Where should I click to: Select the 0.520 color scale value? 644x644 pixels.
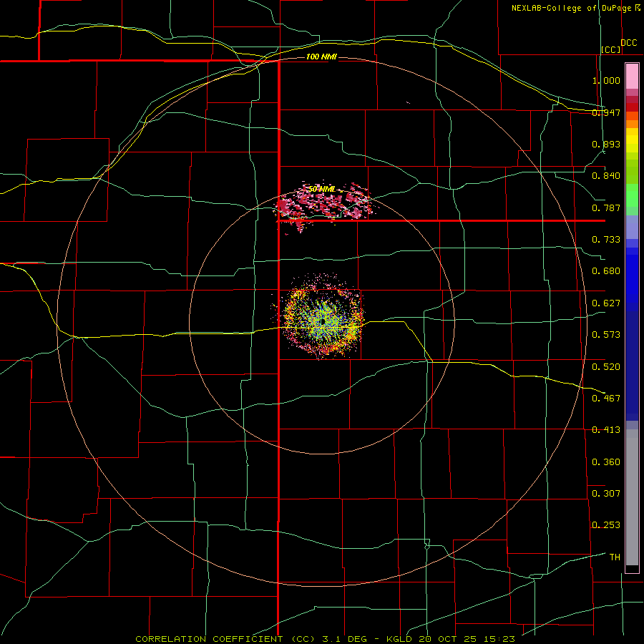point(606,367)
